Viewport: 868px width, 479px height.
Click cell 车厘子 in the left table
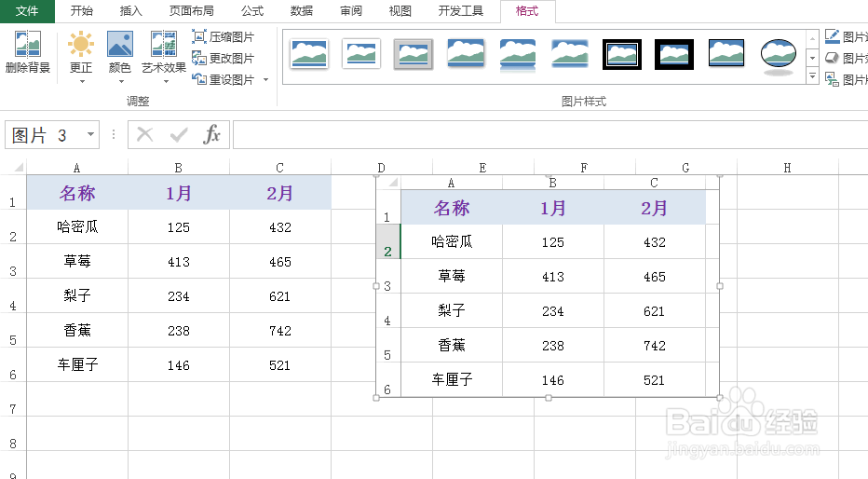coord(77,365)
